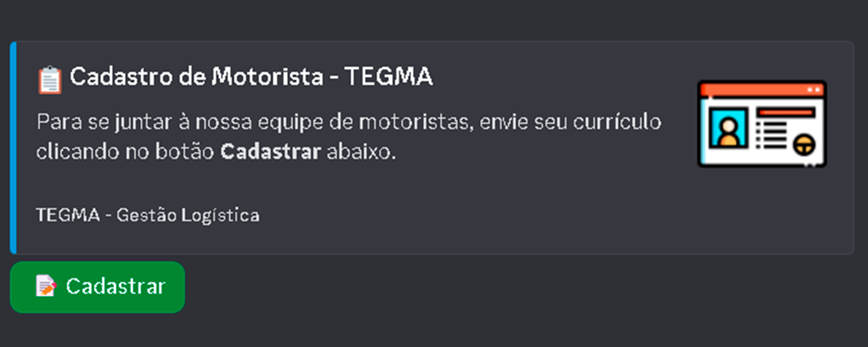This screenshot has height=347, width=868.
Task: Click the label text Cadastrar on the green button
Action: [115, 286]
